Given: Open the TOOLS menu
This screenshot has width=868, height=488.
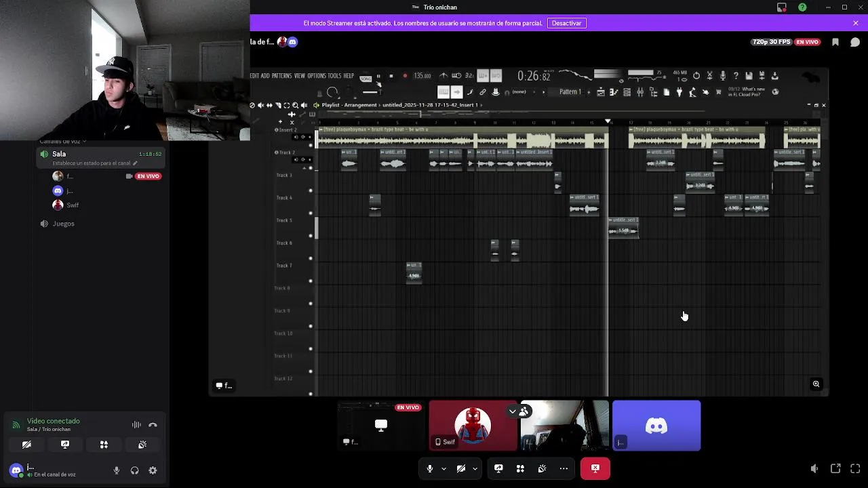Looking at the screenshot, I should [335, 76].
